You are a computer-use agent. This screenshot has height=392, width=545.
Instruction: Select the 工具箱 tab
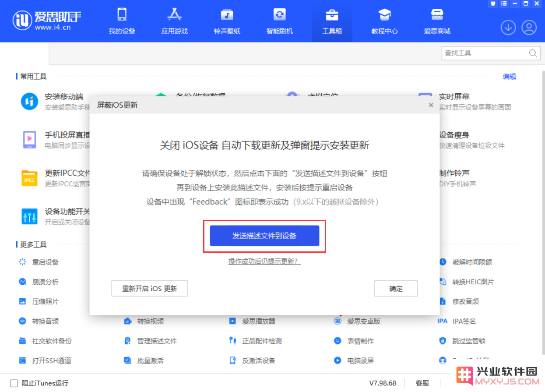click(332, 21)
